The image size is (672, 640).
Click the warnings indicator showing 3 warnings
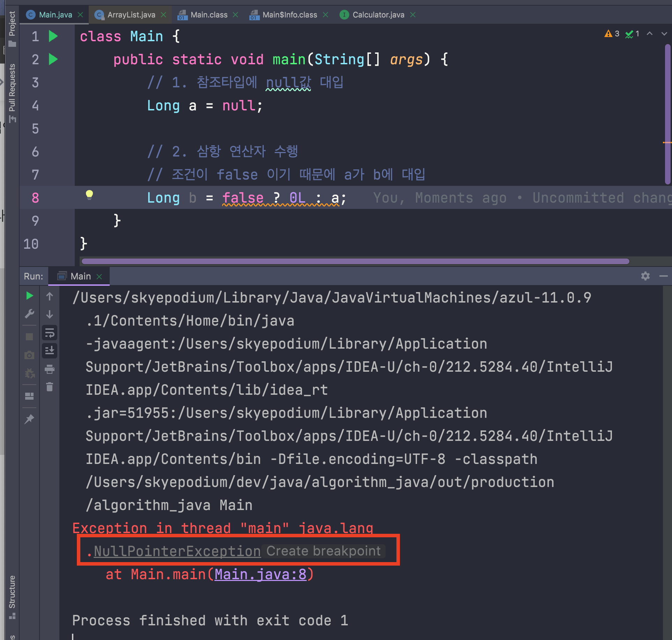pyautogui.click(x=612, y=34)
